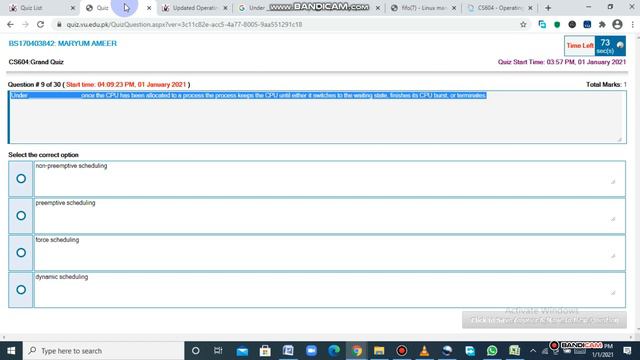Click the timer clock icon beside 73 sec(s)
Viewport: 640px width, 360px height.
coord(620,45)
